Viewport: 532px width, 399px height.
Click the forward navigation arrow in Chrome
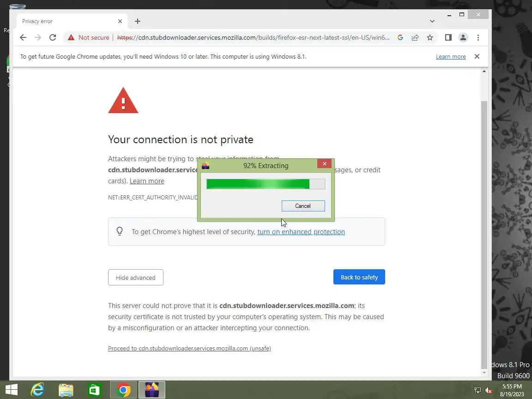[x=38, y=38]
